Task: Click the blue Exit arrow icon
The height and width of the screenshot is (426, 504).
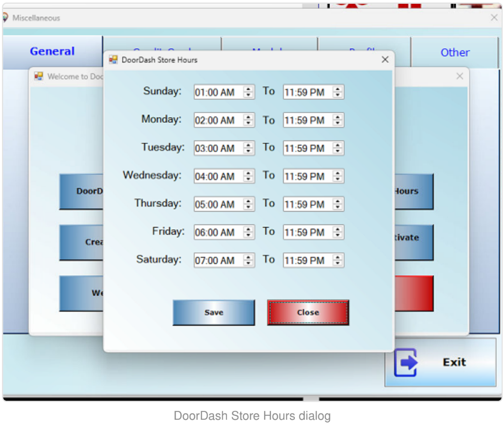Action: point(406,363)
